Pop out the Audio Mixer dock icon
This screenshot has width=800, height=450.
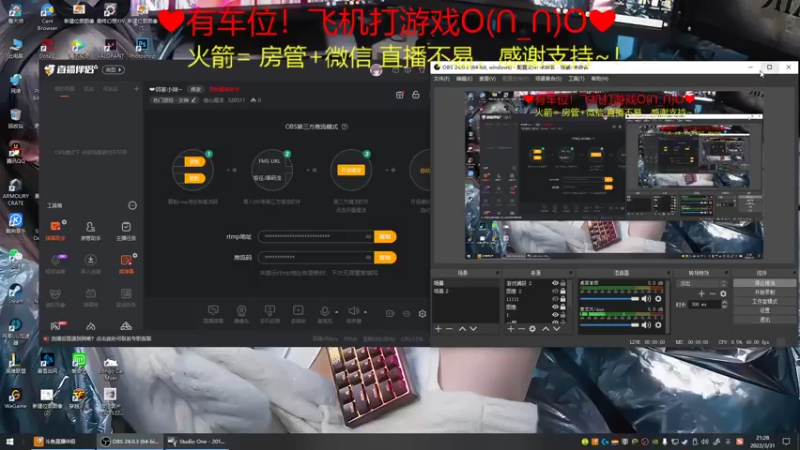click(668, 273)
